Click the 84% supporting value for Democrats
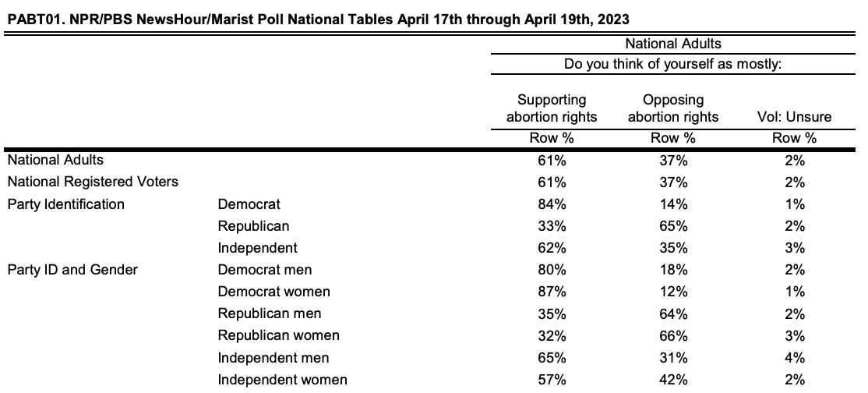This screenshot has height=393, width=868. (552, 204)
